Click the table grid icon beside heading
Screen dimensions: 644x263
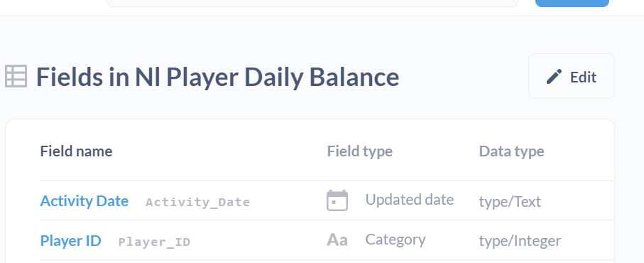pos(16,76)
